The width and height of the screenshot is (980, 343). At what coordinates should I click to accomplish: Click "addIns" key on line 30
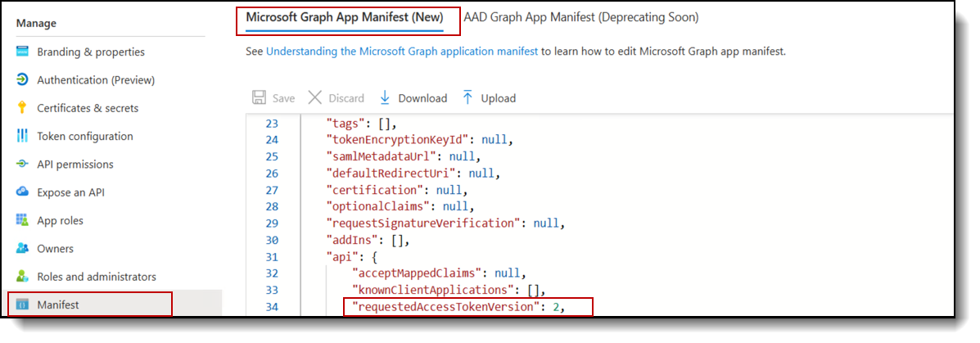(x=353, y=240)
